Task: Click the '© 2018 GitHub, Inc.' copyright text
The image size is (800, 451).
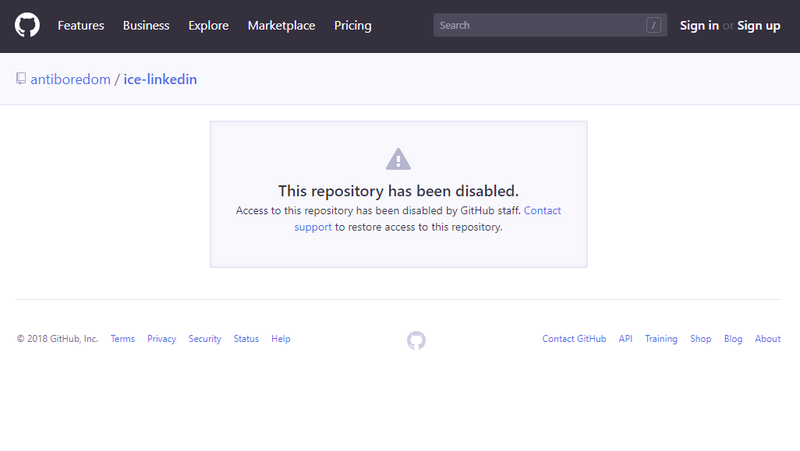Action: click(57, 339)
